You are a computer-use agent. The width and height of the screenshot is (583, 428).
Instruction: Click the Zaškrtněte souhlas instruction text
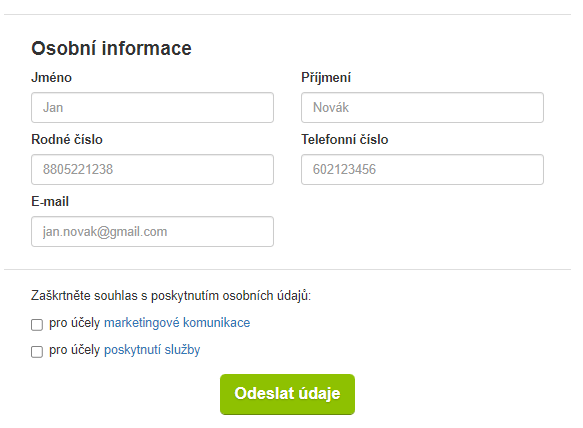[x=171, y=296]
